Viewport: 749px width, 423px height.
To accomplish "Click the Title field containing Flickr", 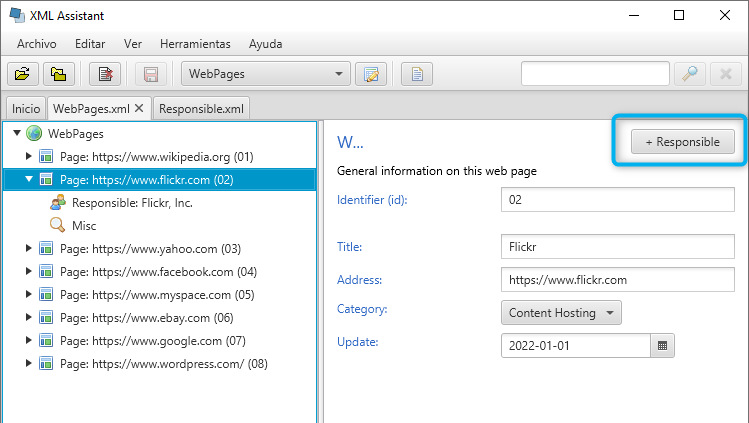I will pos(617,246).
